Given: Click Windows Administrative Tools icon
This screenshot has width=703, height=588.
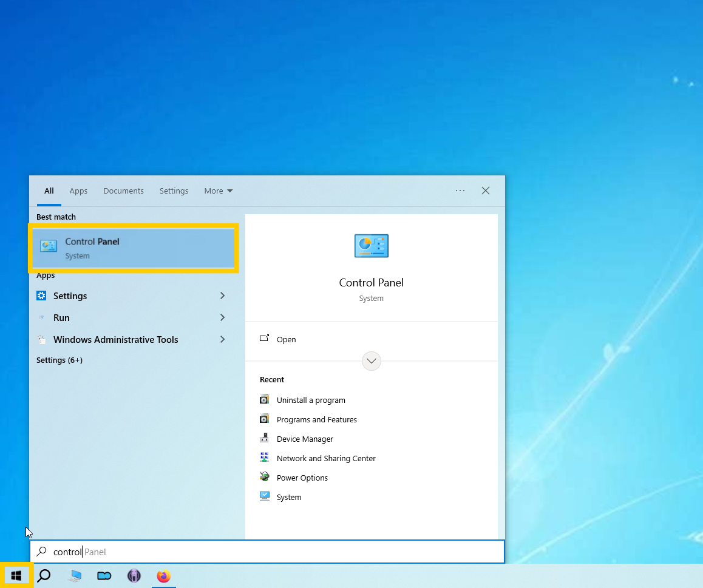Looking at the screenshot, I should tap(41, 340).
